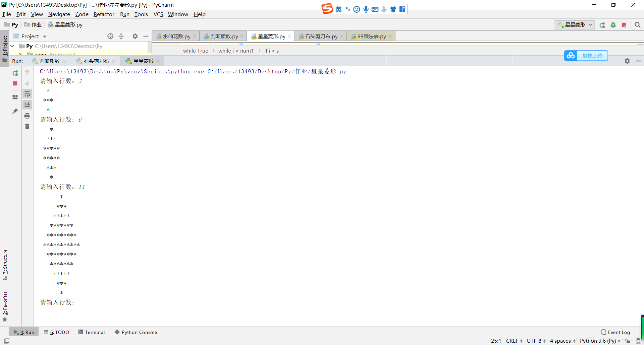The height and width of the screenshot is (345, 644).
Task: Open the Terminal tool window
Action: coord(92,332)
